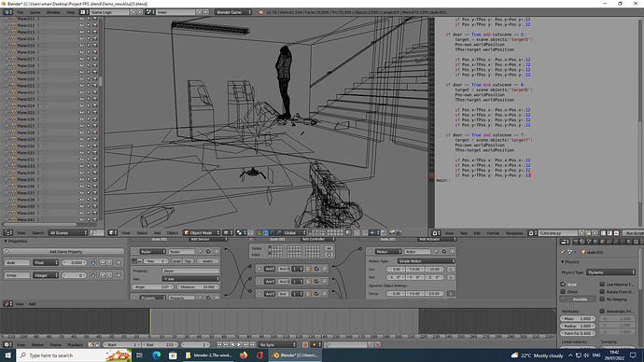This screenshot has height=362, width=644.
Task: Uncheck the Actor checkbox
Action: (x=563, y=284)
